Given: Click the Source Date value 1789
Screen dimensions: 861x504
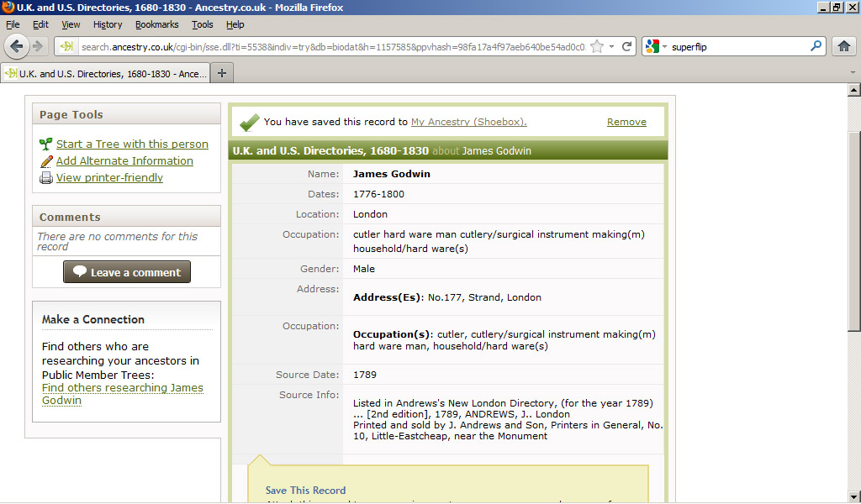Looking at the screenshot, I should [x=365, y=375].
